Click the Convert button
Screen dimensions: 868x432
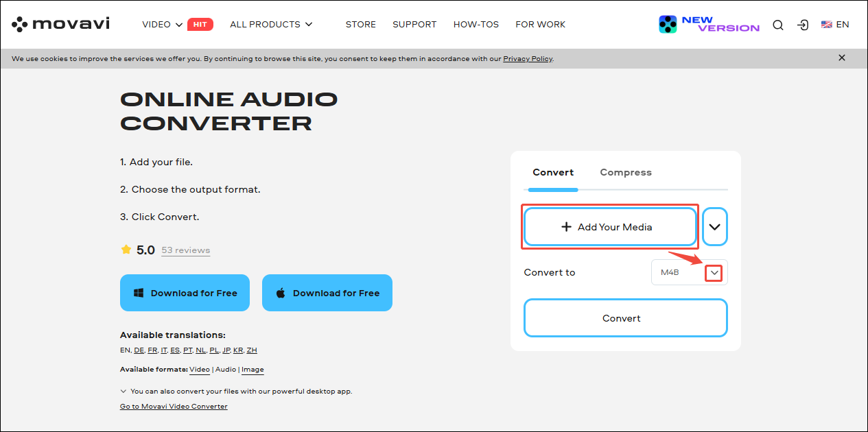pos(622,317)
